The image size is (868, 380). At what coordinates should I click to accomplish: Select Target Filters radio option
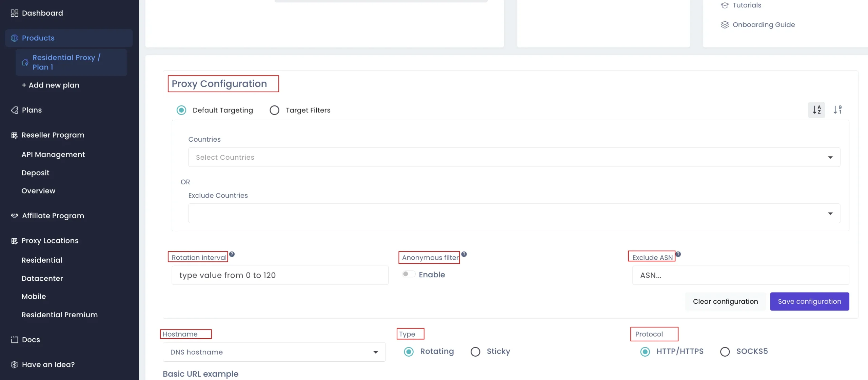click(274, 110)
